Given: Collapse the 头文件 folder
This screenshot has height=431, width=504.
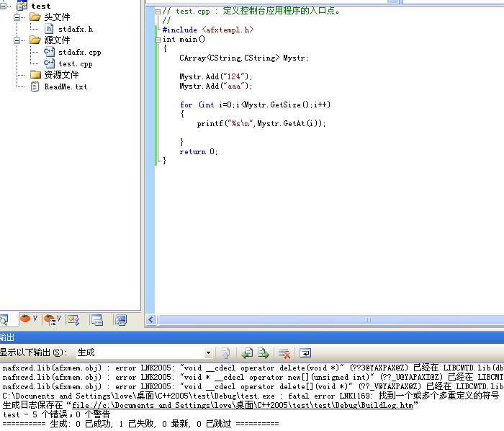Looking at the screenshot, I should (x=17, y=17).
